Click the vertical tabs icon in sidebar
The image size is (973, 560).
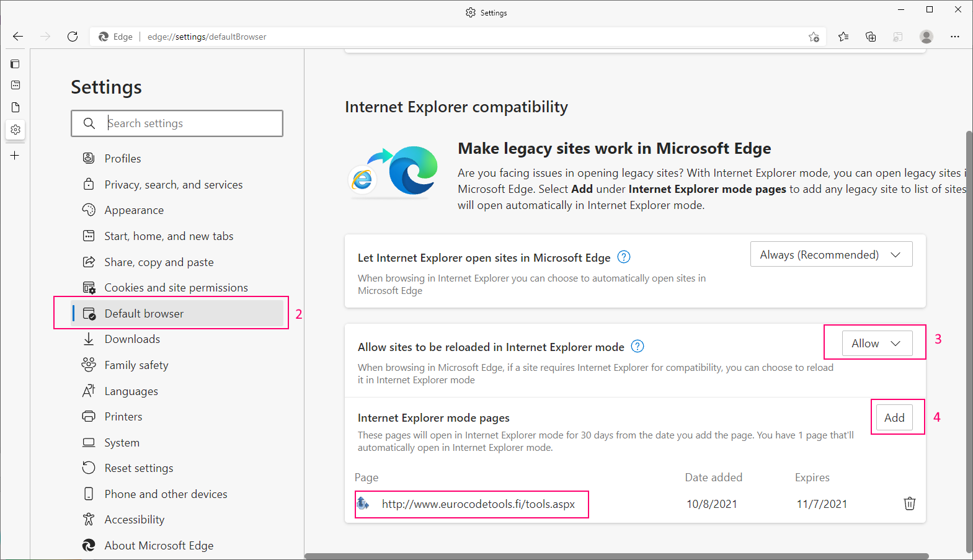pos(16,64)
